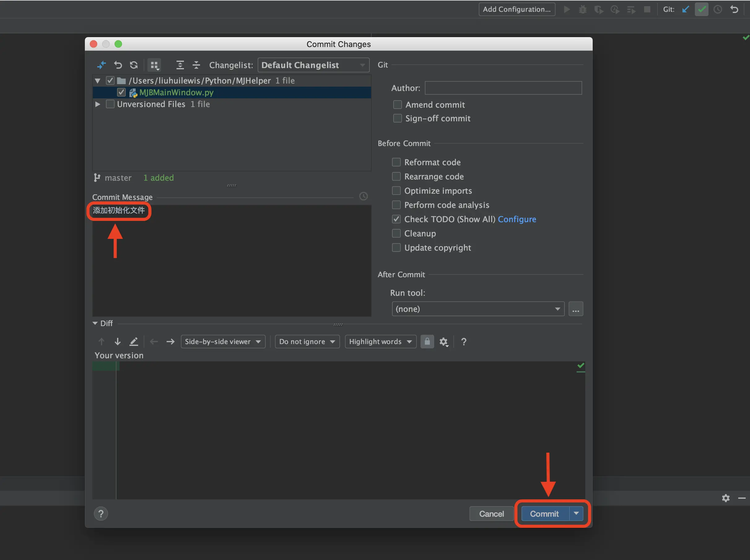Open the Default Changelist dropdown

click(x=313, y=65)
